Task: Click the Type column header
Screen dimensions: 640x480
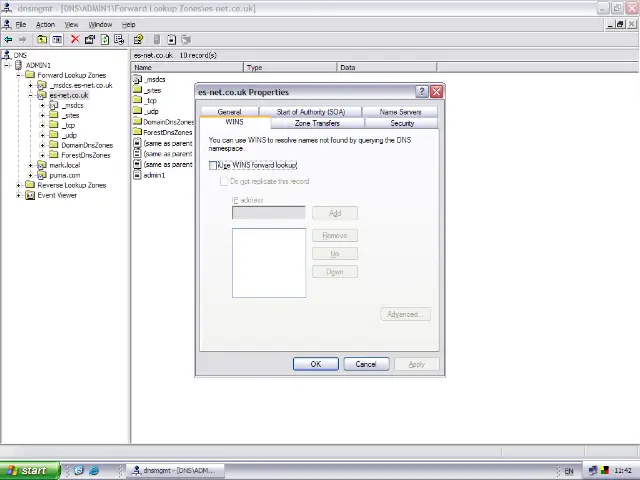Action: [290, 67]
